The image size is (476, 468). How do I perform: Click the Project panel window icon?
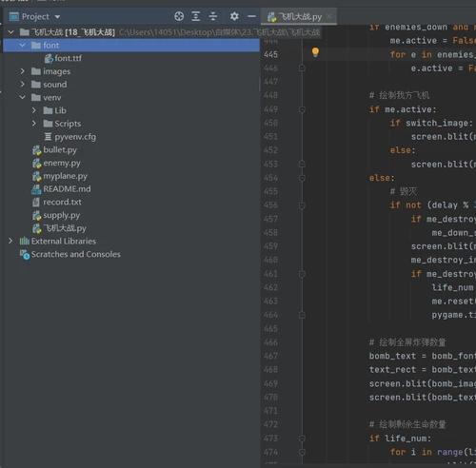pos(14,16)
